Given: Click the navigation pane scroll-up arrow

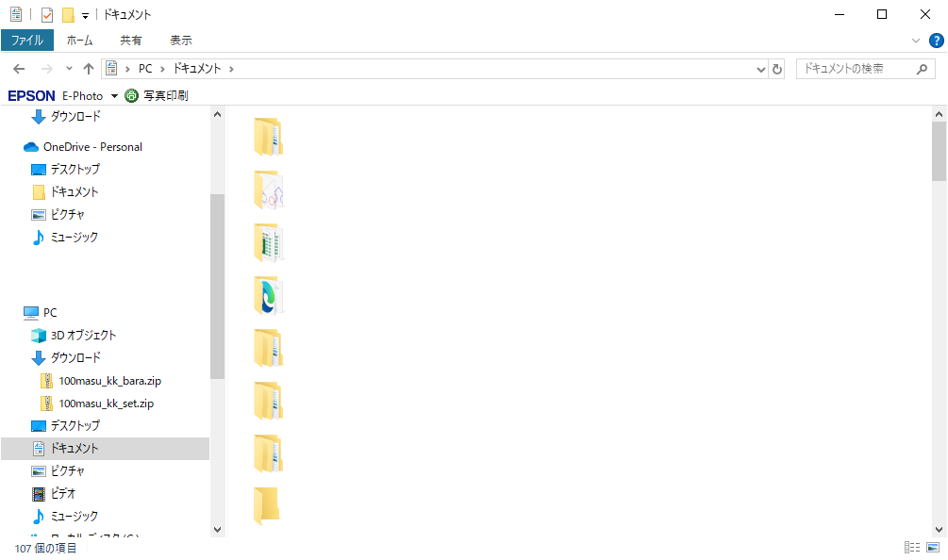Looking at the screenshot, I should (218, 114).
